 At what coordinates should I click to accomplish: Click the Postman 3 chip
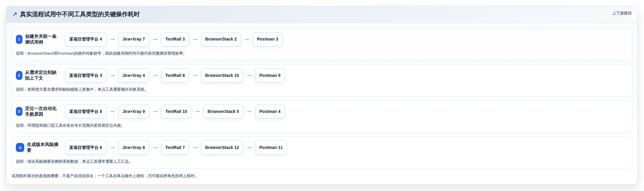267,39
